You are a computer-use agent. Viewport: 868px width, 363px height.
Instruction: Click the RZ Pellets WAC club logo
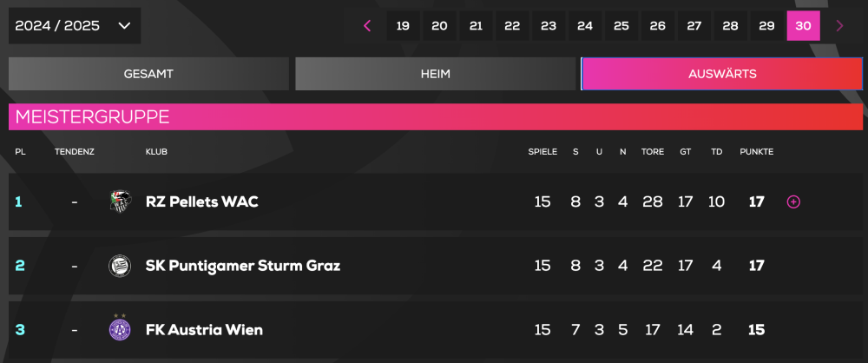click(120, 201)
